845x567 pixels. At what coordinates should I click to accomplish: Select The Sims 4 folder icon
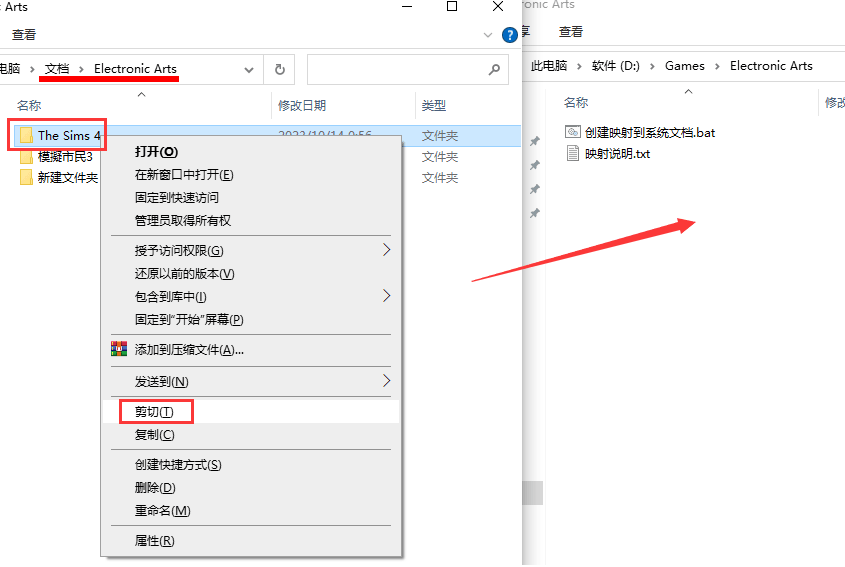click(26, 135)
